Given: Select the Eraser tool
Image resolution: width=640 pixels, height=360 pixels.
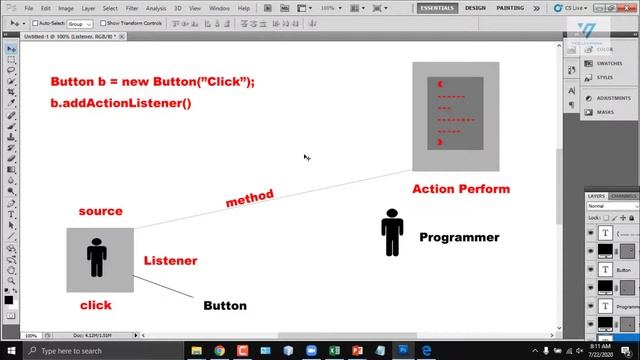Looking at the screenshot, I should pyautogui.click(x=11, y=158).
